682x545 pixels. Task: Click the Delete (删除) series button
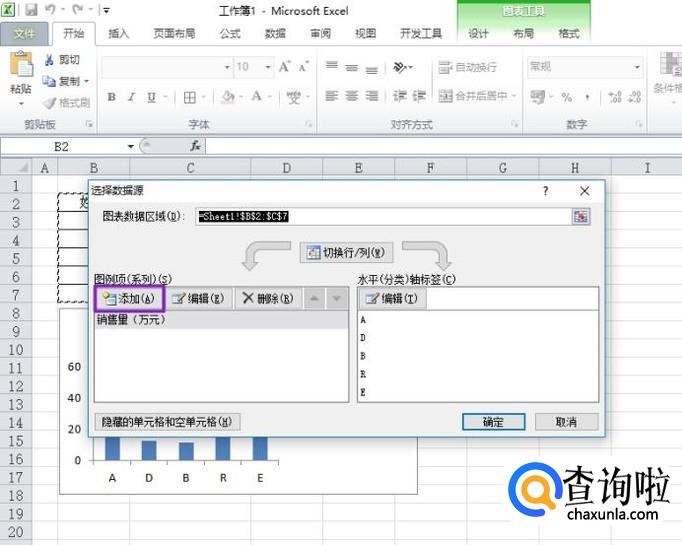pyautogui.click(x=267, y=298)
